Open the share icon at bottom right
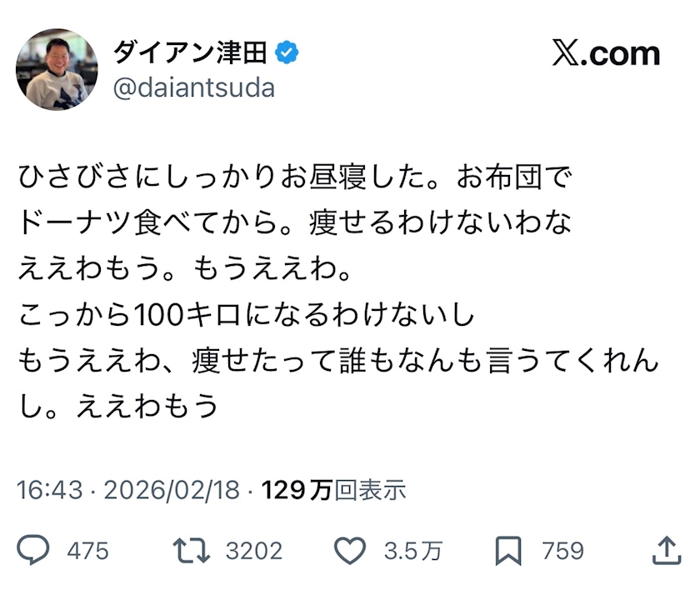 664,550
